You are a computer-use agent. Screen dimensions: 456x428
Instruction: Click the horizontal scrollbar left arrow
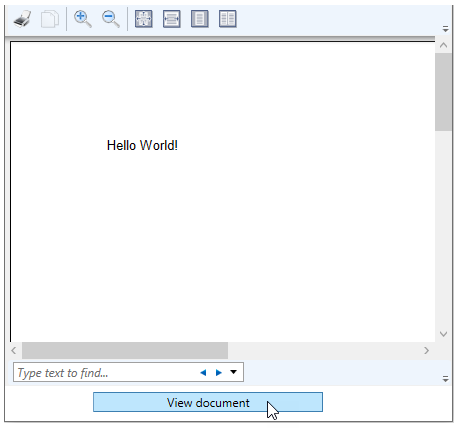point(14,350)
